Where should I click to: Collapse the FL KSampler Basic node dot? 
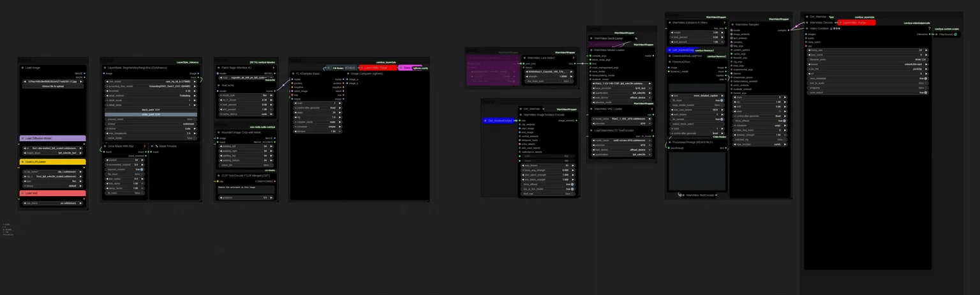click(x=293, y=73)
